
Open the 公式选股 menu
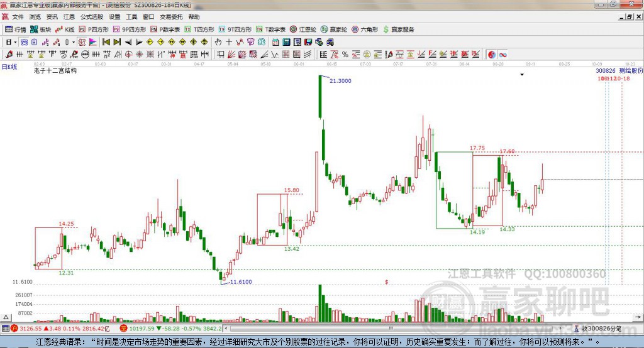coord(92,17)
